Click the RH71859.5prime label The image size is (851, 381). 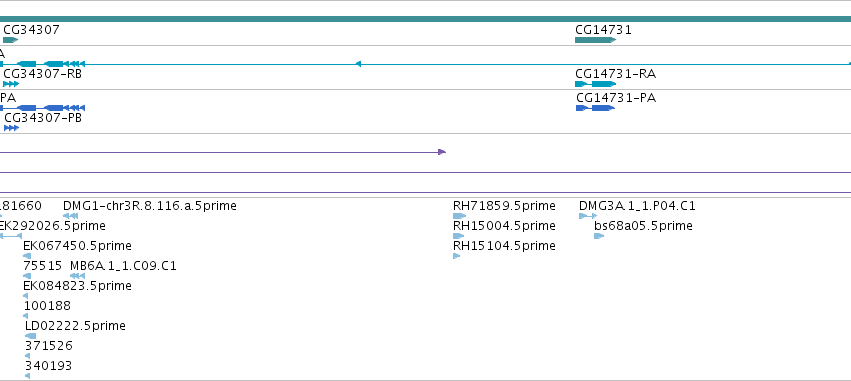pyautogui.click(x=504, y=206)
